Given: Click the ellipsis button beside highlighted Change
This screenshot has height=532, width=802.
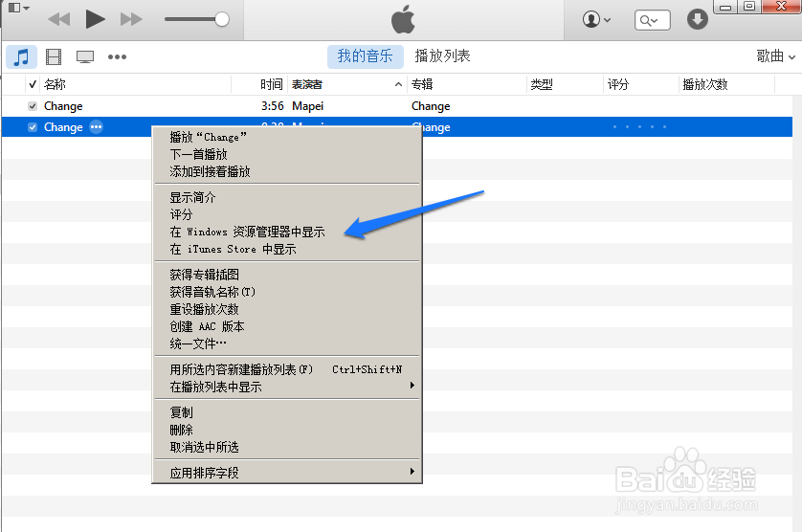Looking at the screenshot, I should click(96, 127).
